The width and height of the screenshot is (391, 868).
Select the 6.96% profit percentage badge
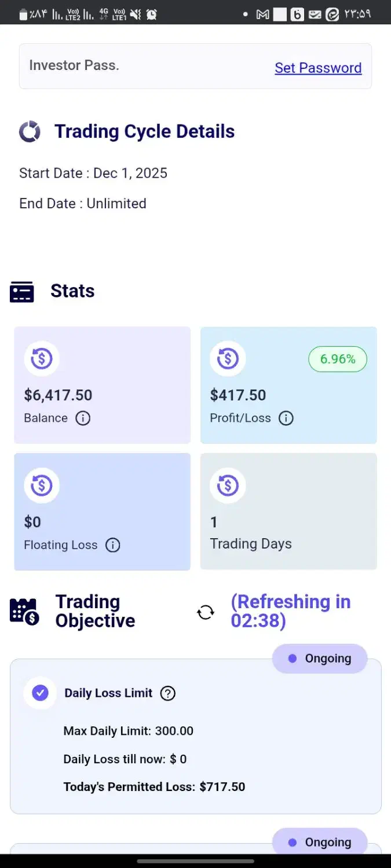tap(338, 359)
